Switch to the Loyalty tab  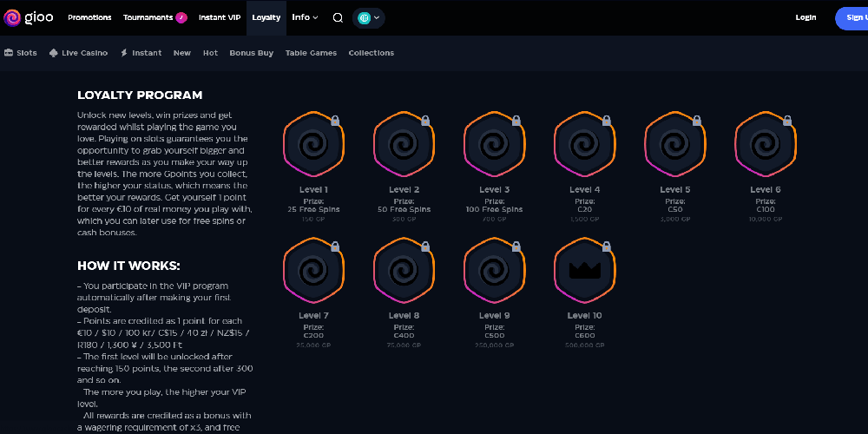tap(266, 17)
